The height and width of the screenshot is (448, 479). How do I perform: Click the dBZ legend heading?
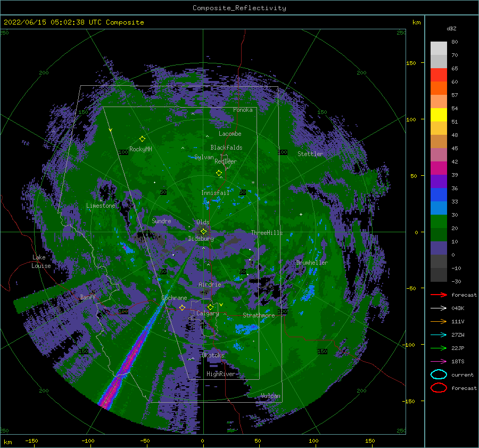(451, 29)
